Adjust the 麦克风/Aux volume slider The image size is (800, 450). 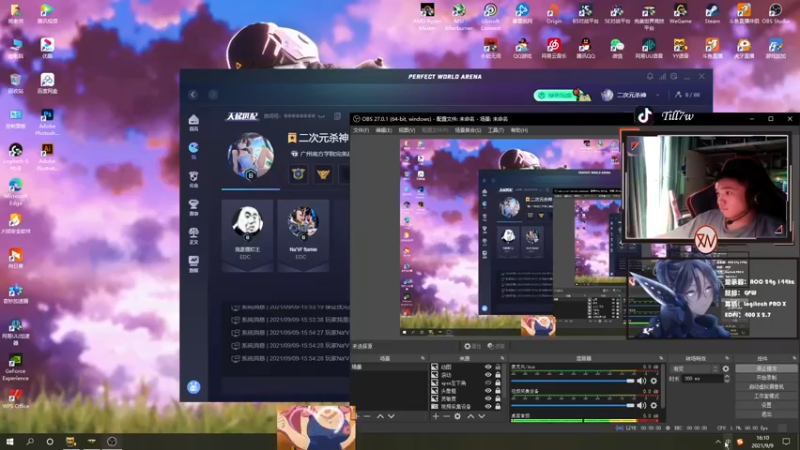pos(572,381)
